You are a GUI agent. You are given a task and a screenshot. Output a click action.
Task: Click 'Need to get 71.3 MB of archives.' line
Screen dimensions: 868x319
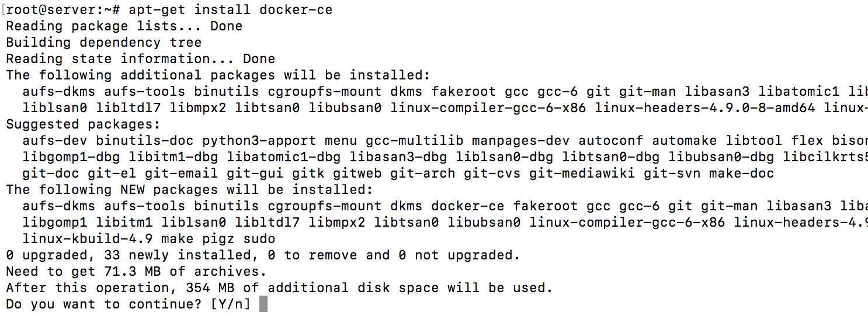tap(136, 272)
